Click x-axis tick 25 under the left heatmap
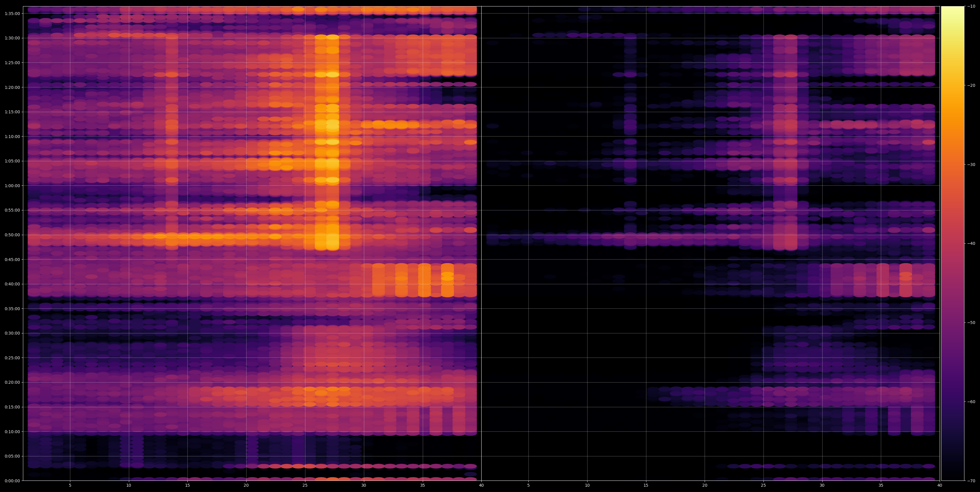Screen dimensions: 980x492 [305, 485]
